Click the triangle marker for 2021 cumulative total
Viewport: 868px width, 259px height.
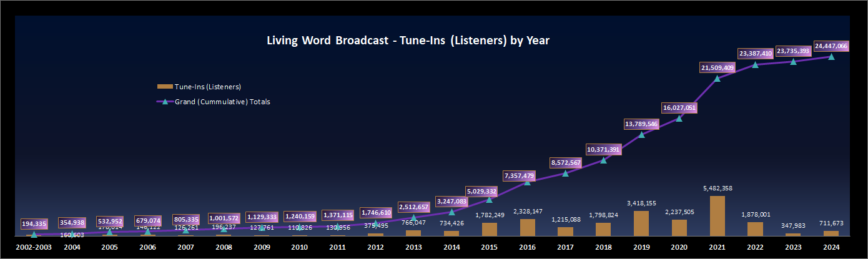click(x=718, y=79)
